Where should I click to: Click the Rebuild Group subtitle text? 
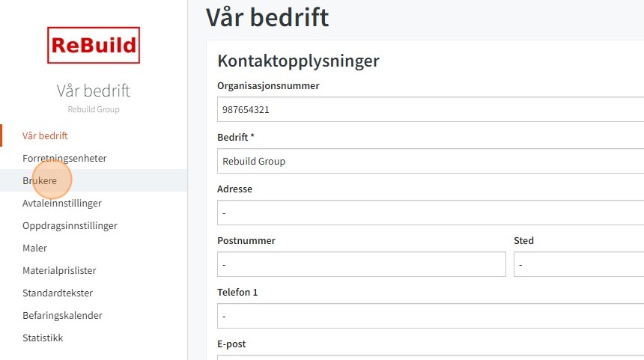click(x=94, y=109)
